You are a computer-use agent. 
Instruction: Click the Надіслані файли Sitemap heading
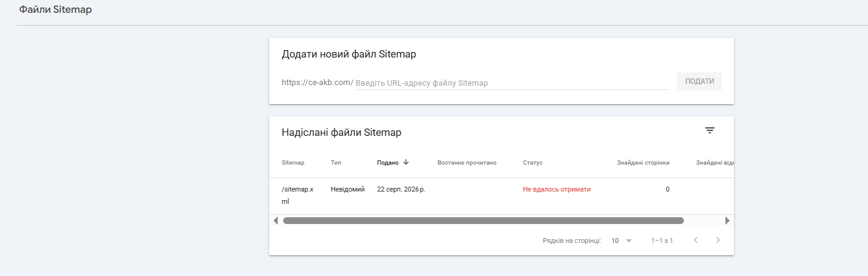[x=341, y=132]
